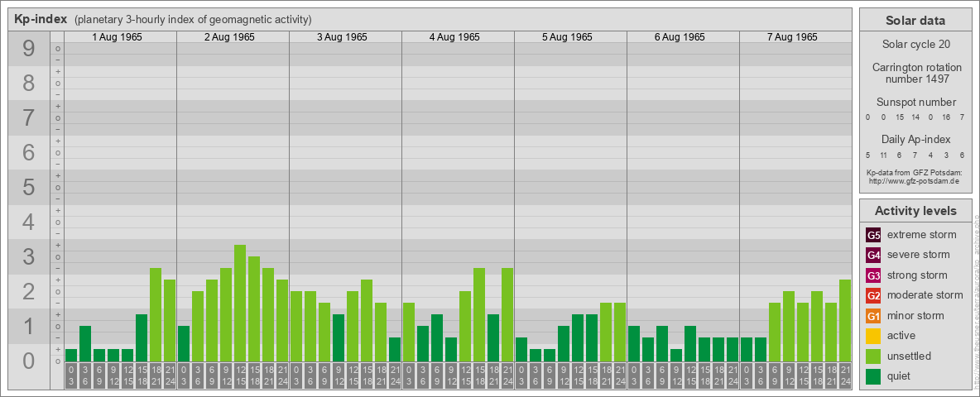Select the '2 Aug 1965' day header

click(x=229, y=37)
